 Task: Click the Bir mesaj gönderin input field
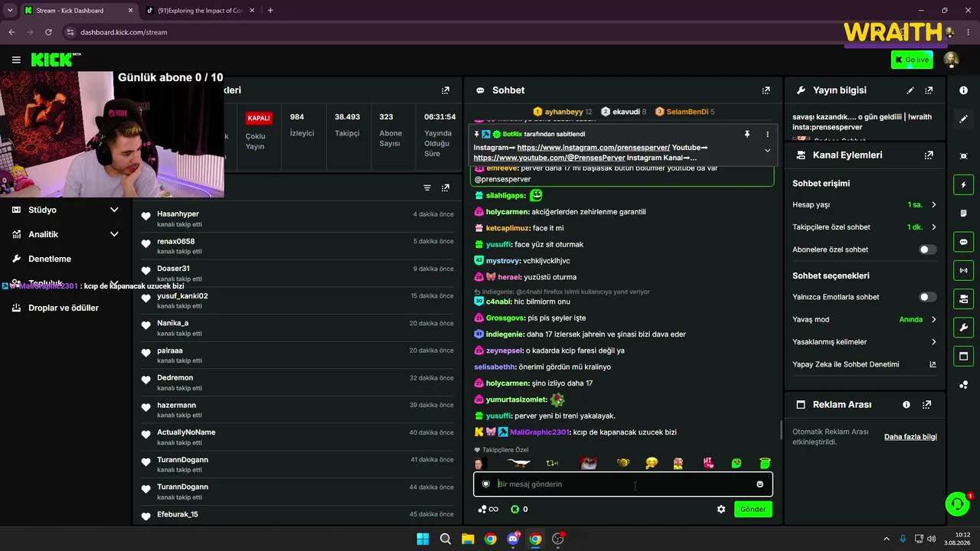(623, 484)
